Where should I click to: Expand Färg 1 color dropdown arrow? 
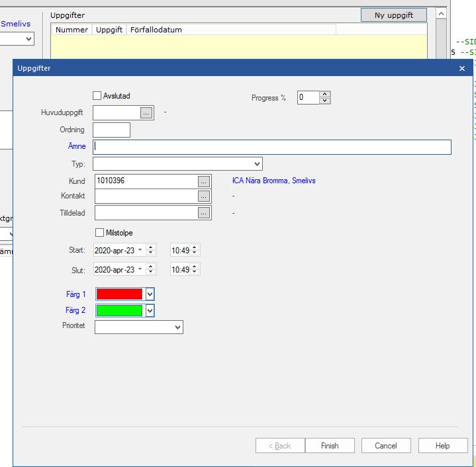pos(150,294)
